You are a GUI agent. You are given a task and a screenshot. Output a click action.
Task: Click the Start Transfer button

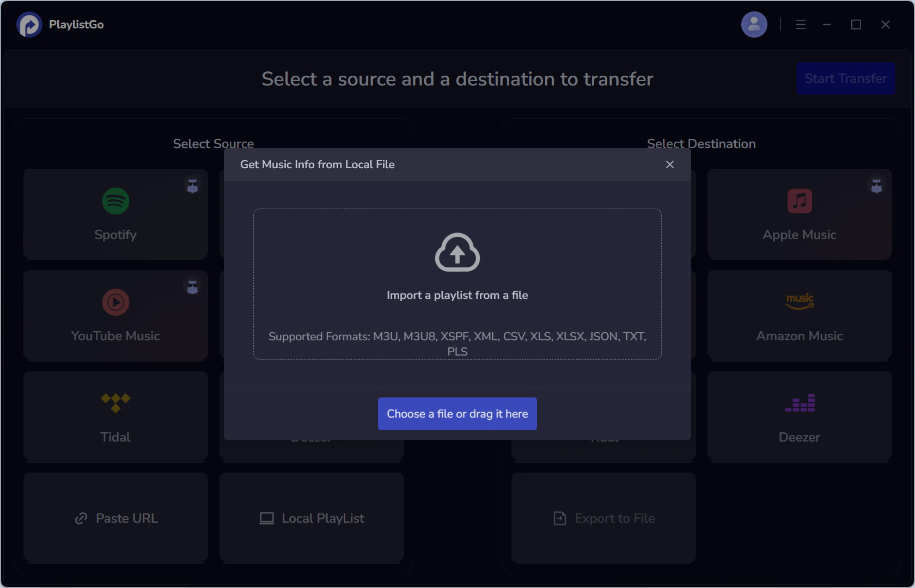click(x=845, y=78)
